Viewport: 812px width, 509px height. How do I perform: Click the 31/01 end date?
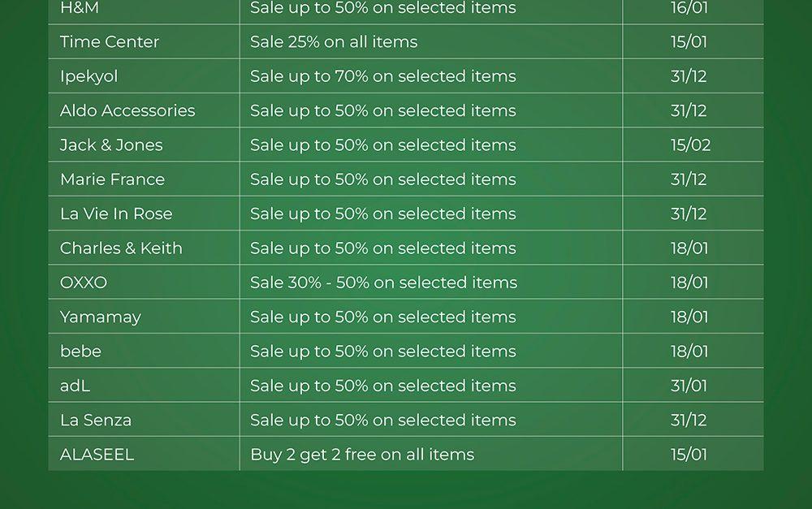click(x=689, y=386)
